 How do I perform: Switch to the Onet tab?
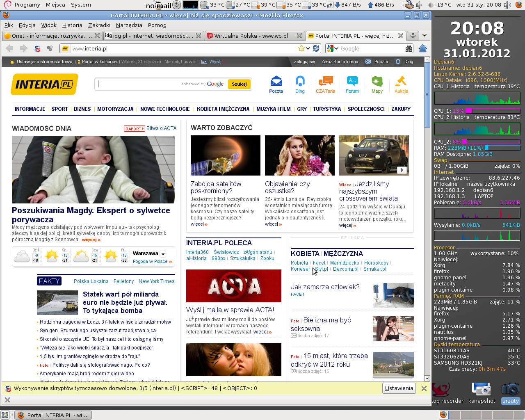pos(52,36)
